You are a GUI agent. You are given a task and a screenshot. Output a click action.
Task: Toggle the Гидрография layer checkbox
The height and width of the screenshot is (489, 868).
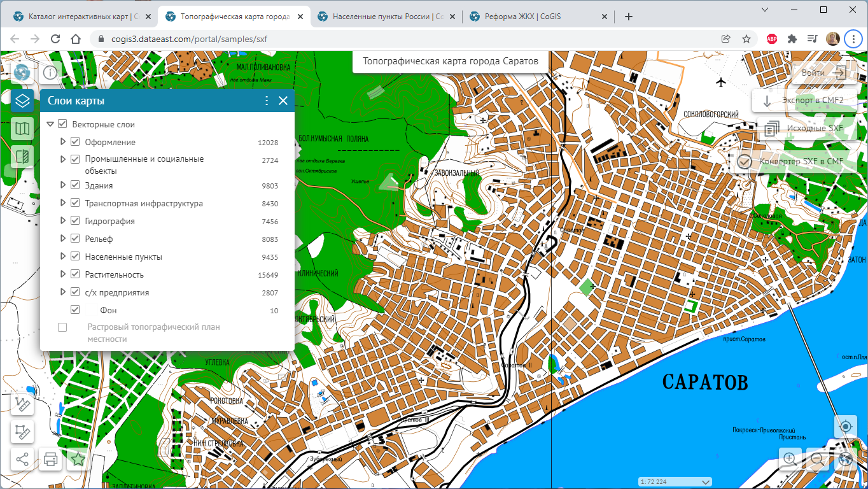click(x=75, y=221)
